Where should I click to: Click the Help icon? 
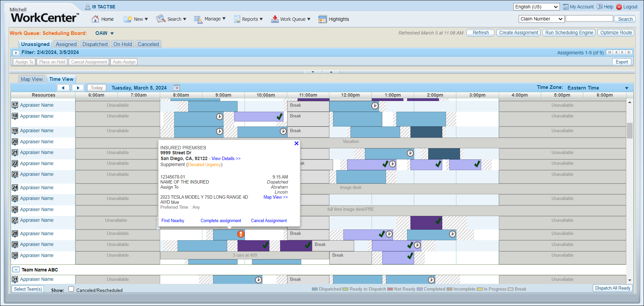pos(599,7)
